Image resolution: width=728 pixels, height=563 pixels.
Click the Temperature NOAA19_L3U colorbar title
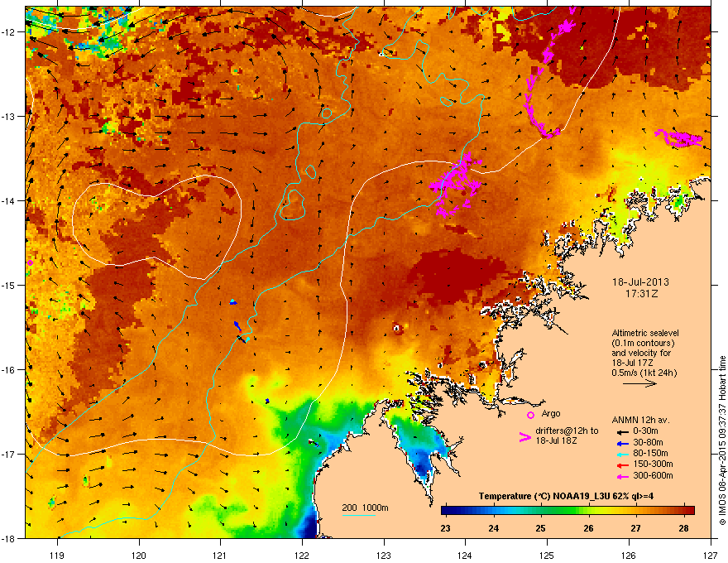567,496
